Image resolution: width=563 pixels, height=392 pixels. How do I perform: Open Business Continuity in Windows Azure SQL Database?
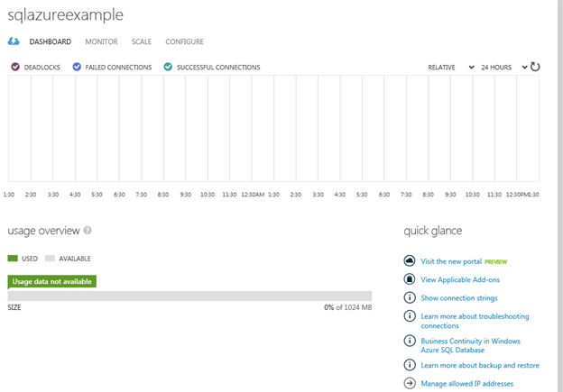click(470, 345)
